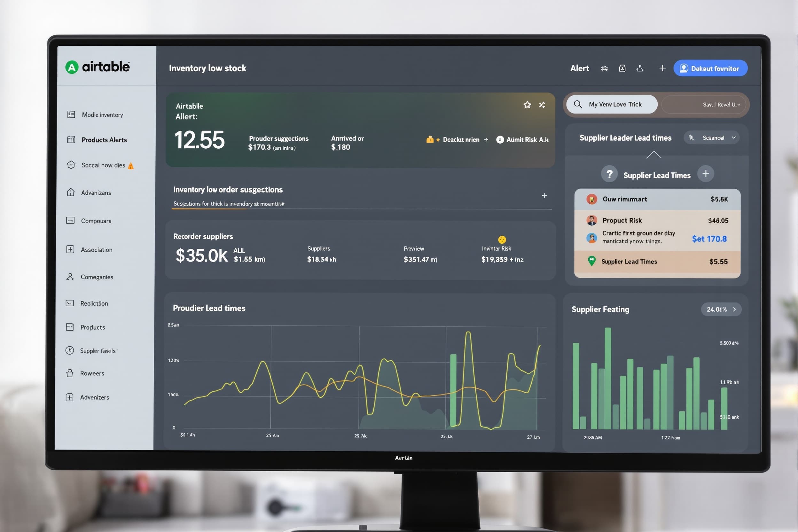This screenshot has height=532, width=798.
Task: Open the Sav, I Revel U. dropdown
Action: pyautogui.click(x=704, y=105)
